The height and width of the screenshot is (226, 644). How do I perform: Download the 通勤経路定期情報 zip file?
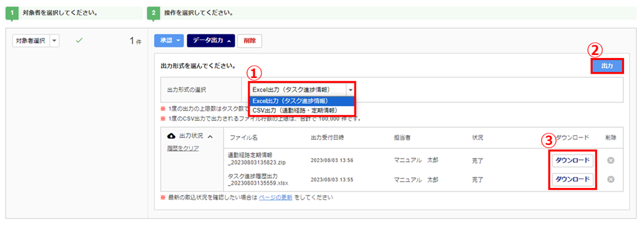(x=572, y=160)
